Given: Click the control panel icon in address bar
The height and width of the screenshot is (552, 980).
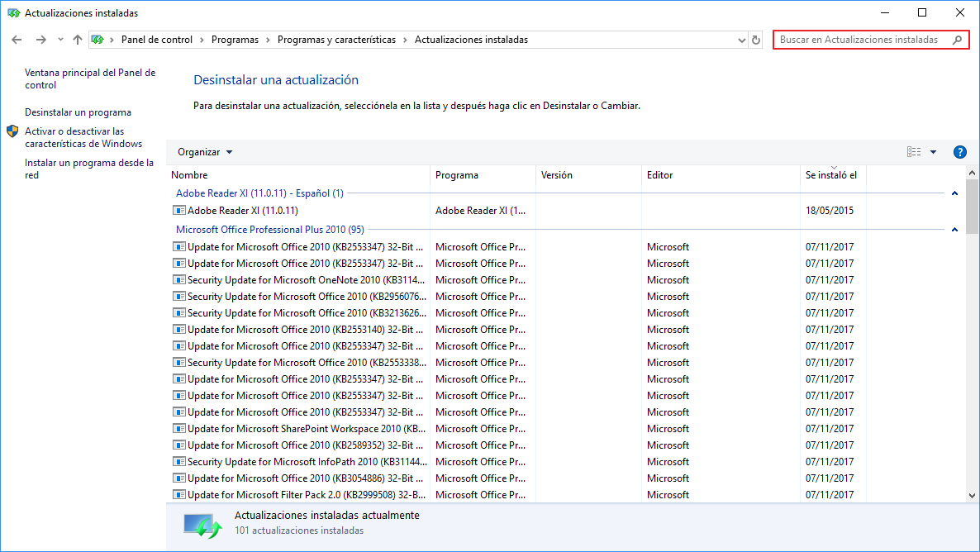Looking at the screenshot, I should point(98,40).
